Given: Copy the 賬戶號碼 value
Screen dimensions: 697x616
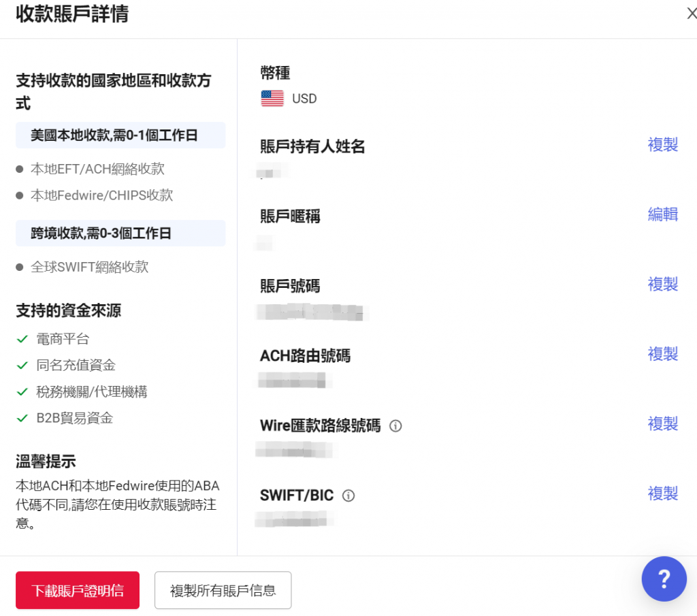Looking at the screenshot, I should coord(662,285).
